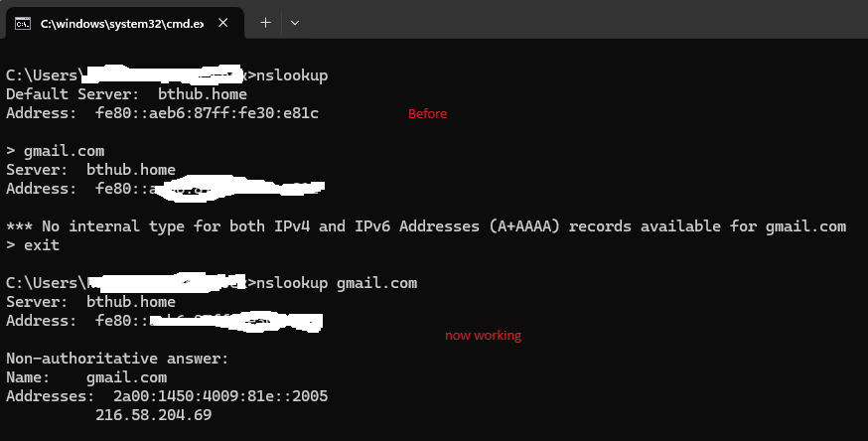This screenshot has height=441, width=868.
Task: Click the 'nslookup gmail.com' command text
Action: 337,283
